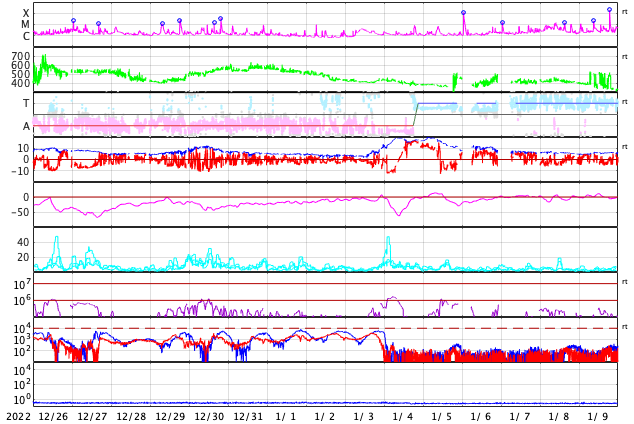Click the 12/28 date label
Image resolution: width=634 pixels, height=424 pixels.
click(x=131, y=417)
